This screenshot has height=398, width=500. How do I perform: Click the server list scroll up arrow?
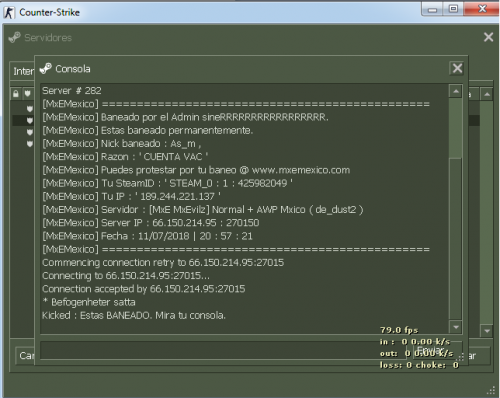(487, 94)
